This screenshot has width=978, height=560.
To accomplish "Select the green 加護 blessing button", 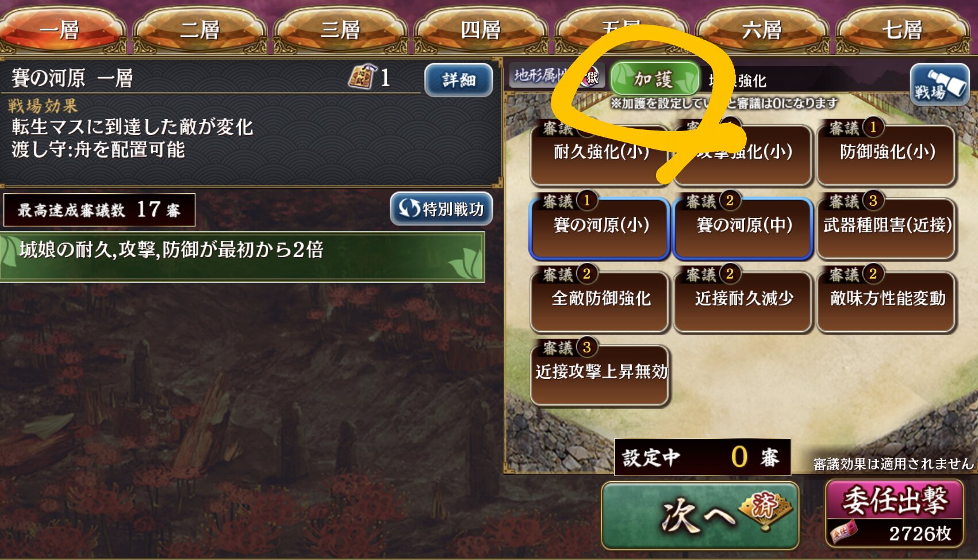I will point(655,79).
